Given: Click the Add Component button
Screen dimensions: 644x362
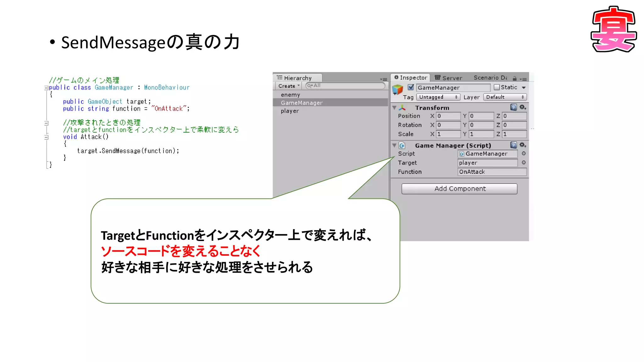Looking at the screenshot, I should [459, 189].
